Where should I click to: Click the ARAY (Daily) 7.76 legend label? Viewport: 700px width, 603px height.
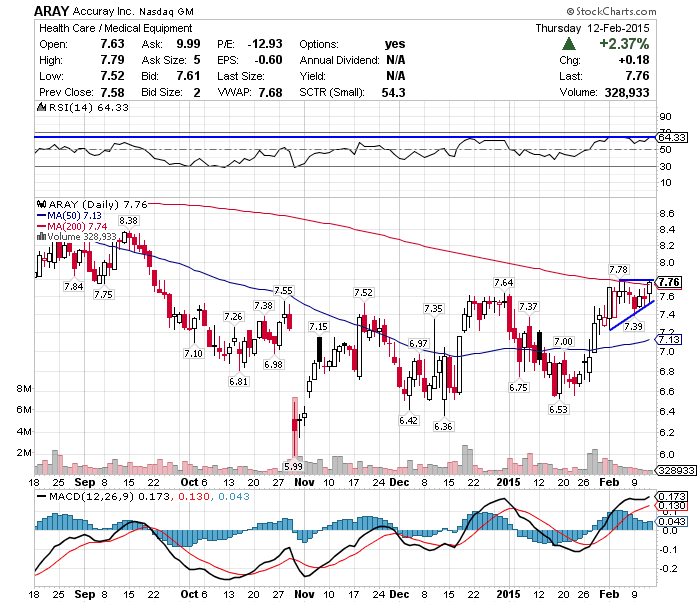[x=98, y=204]
